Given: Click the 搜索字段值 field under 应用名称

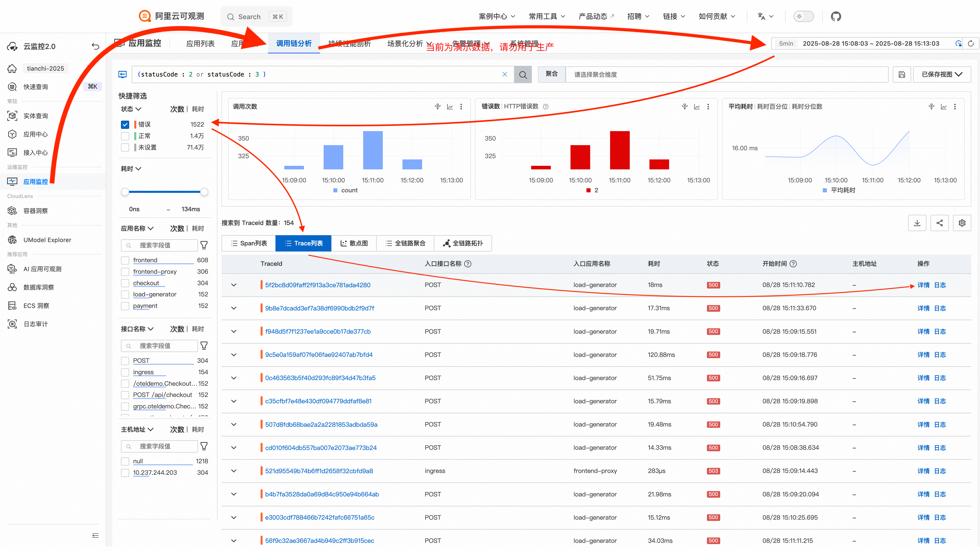Looking at the screenshot, I should click(x=160, y=245).
